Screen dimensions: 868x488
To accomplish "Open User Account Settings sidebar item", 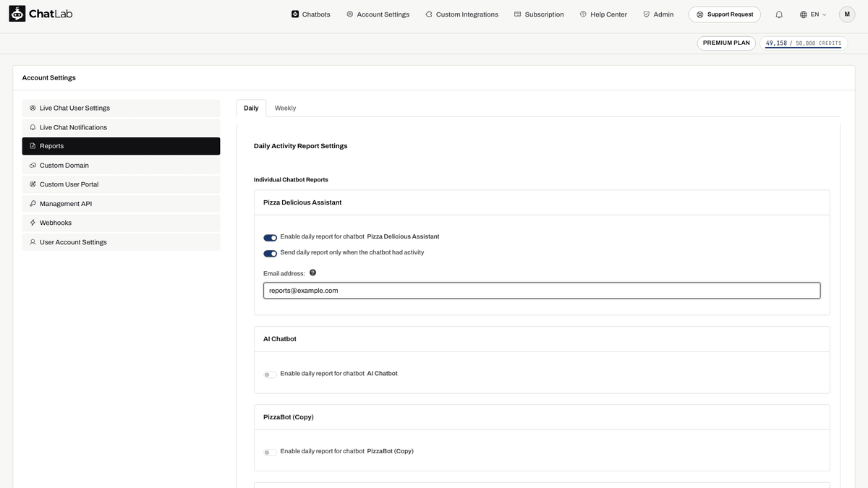I will point(121,242).
